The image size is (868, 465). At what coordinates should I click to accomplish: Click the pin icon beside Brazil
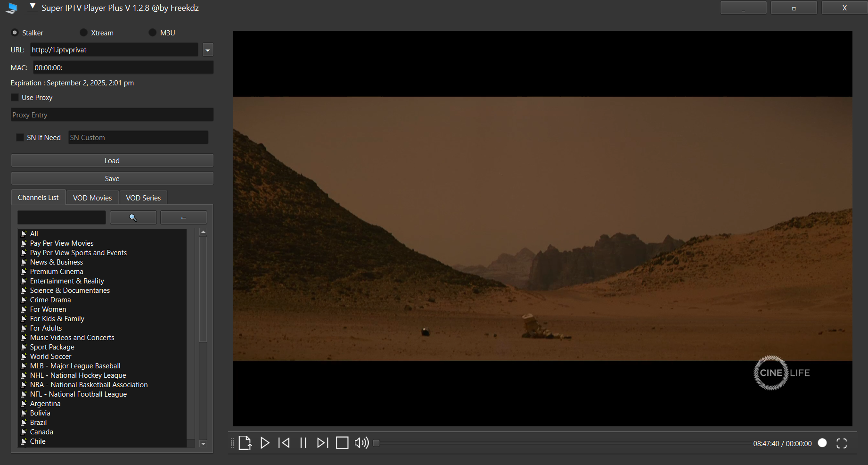(x=24, y=423)
